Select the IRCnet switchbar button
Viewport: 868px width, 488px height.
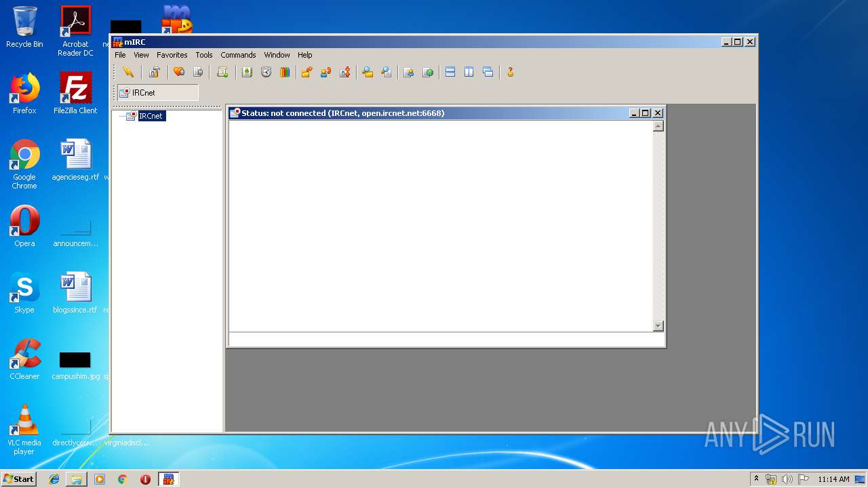(158, 93)
